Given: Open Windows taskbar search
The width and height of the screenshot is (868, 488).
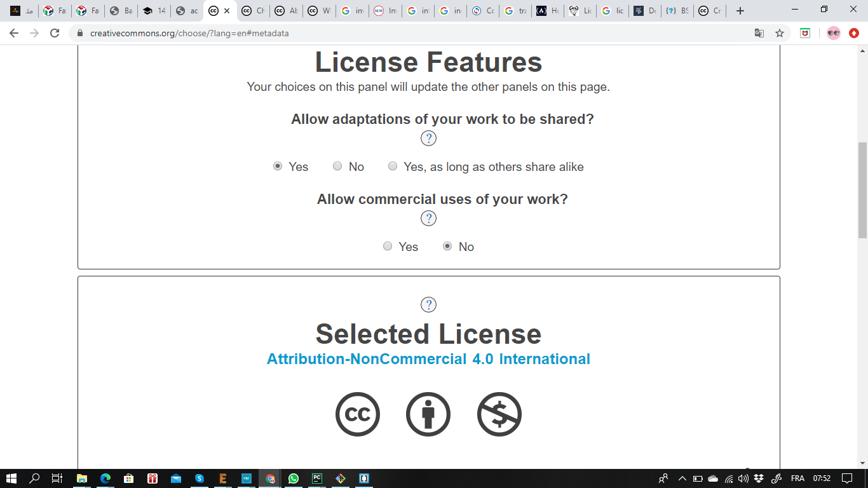Looking at the screenshot, I should pyautogui.click(x=35, y=478).
